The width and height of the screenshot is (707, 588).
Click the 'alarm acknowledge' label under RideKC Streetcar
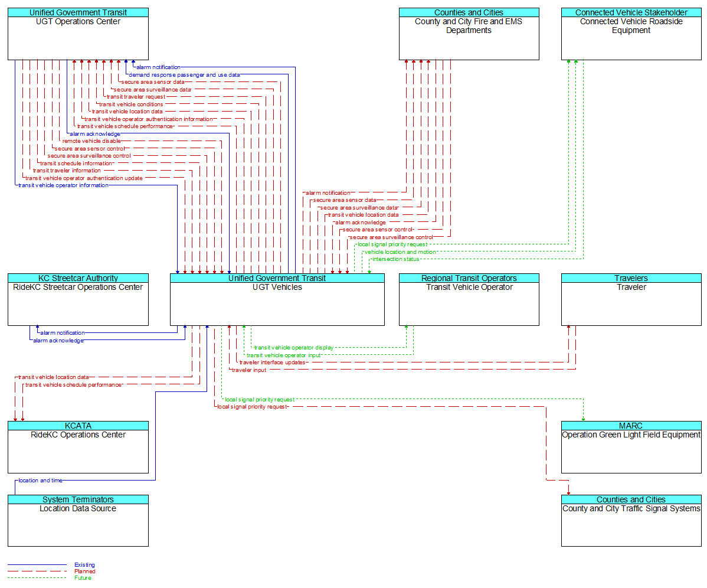(58, 341)
